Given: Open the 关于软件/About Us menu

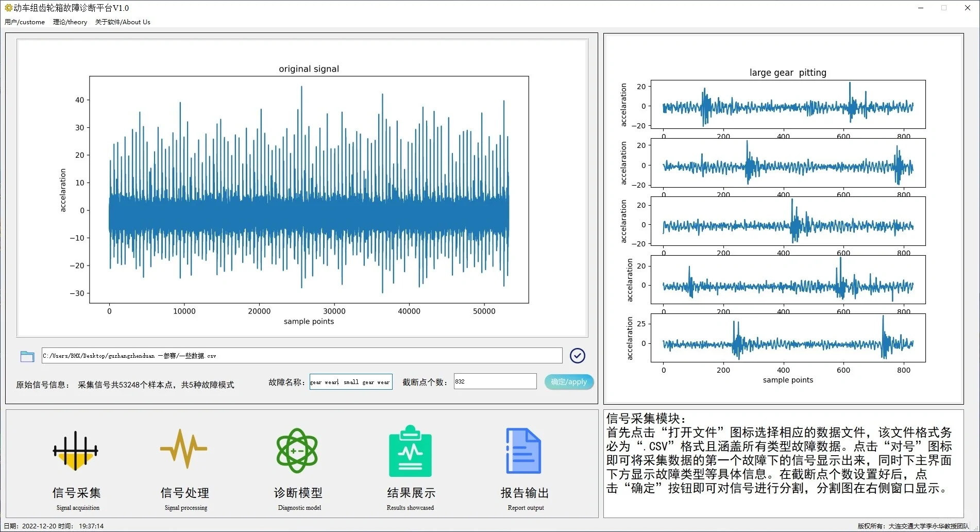Looking at the screenshot, I should coord(122,22).
